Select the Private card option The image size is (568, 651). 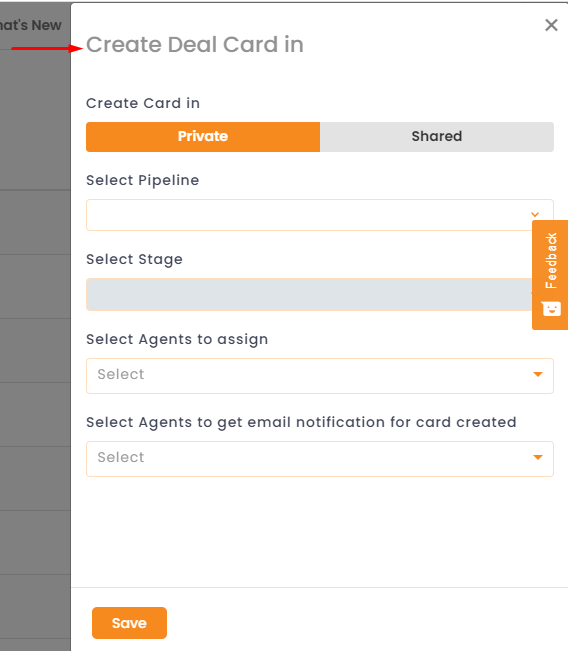point(203,137)
